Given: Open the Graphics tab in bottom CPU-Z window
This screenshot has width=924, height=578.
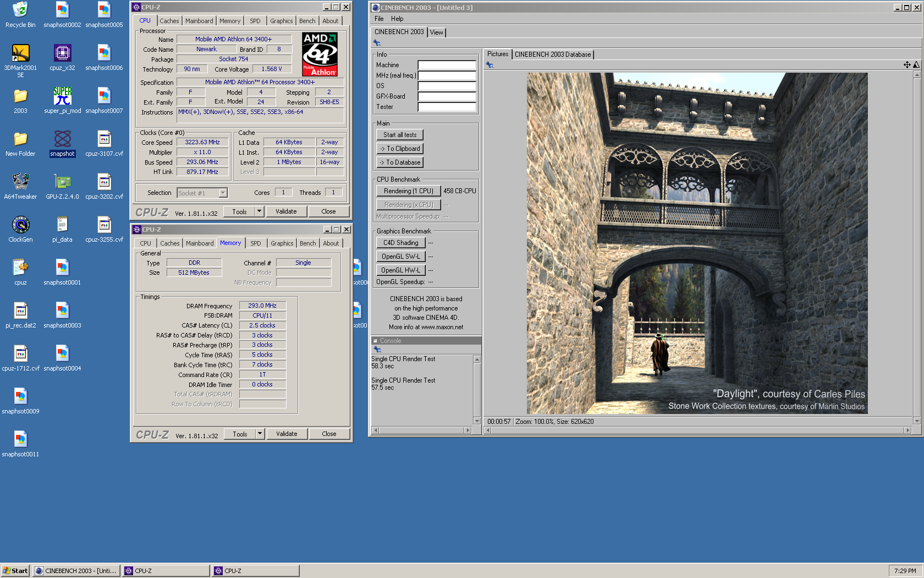Looking at the screenshot, I should pos(282,243).
